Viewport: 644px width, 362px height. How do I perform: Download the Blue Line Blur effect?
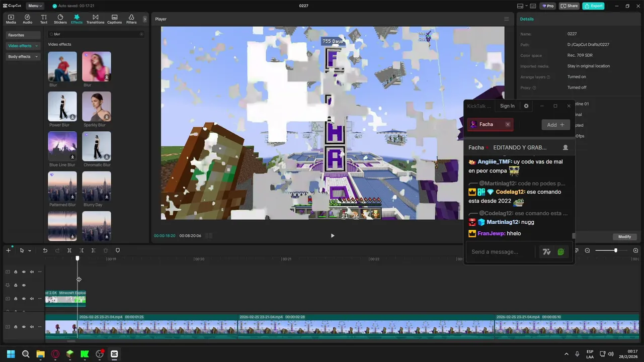click(72, 157)
